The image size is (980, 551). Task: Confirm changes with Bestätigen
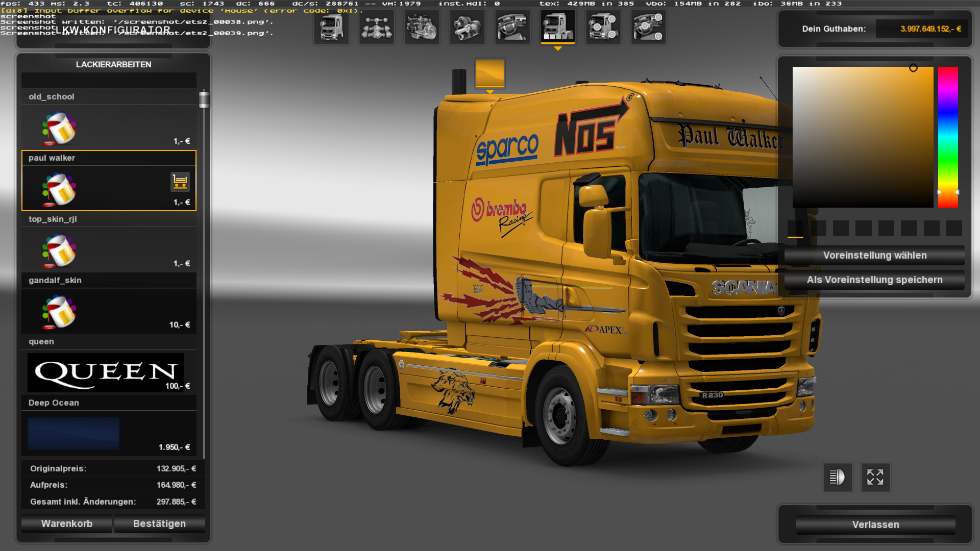click(x=159, y=524)
